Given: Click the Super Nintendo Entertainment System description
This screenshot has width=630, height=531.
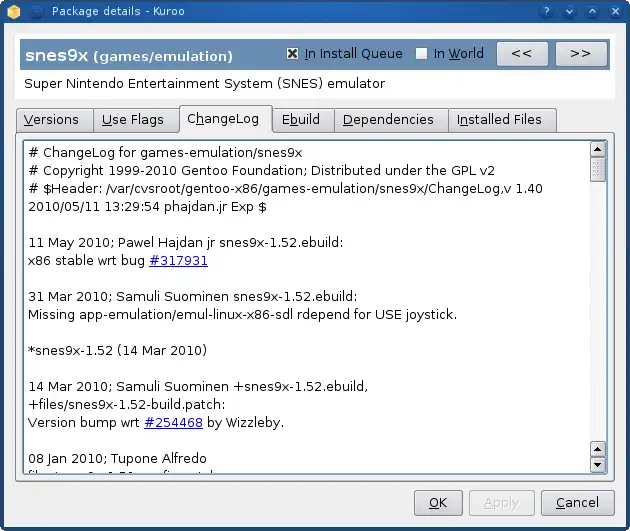Looking at the screenshot, I should click(205, 84).
